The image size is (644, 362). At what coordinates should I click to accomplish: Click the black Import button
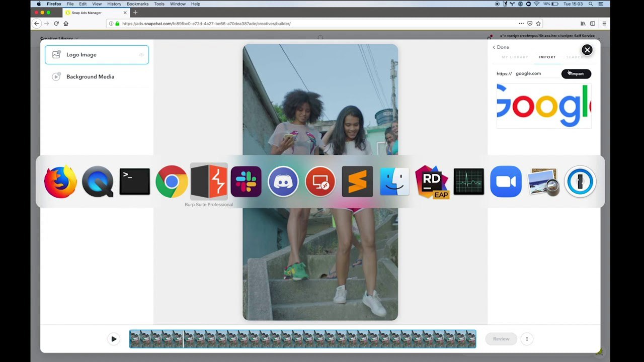click(x=576, y=74)
